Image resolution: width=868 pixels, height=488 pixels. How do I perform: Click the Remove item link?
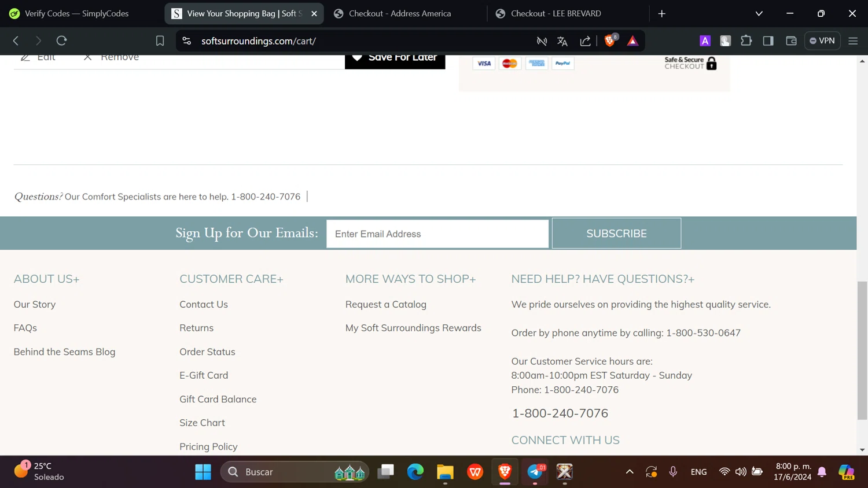[111, 57]
